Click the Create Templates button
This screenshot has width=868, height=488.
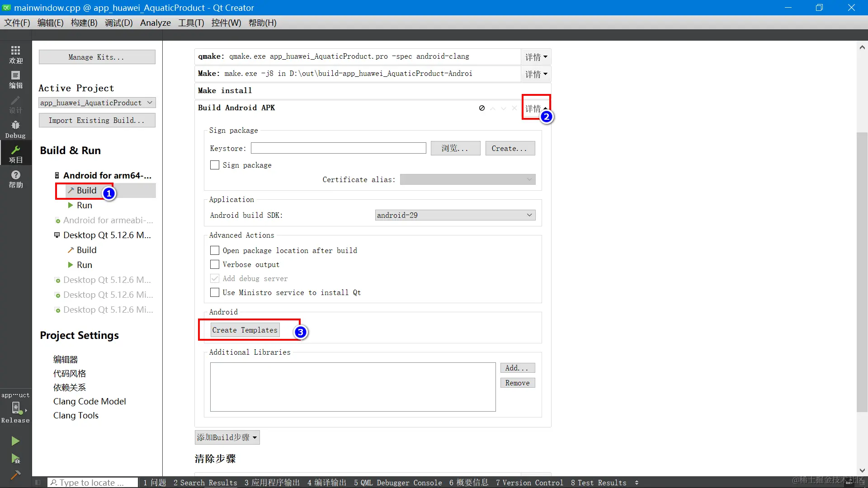(x=245, y=330)
